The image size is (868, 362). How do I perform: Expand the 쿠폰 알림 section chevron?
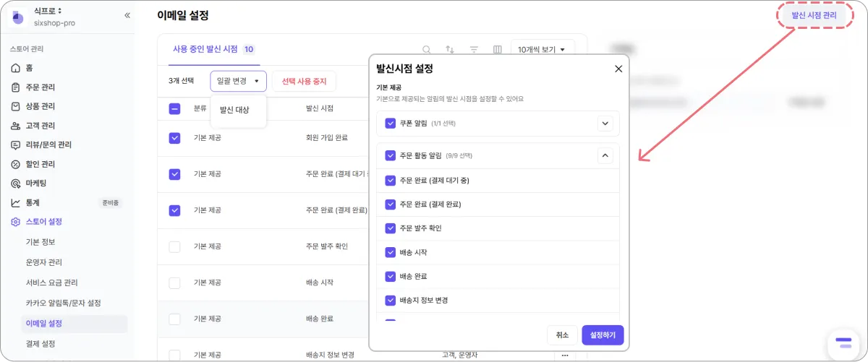pyautogui.click(x=606, y=124)
